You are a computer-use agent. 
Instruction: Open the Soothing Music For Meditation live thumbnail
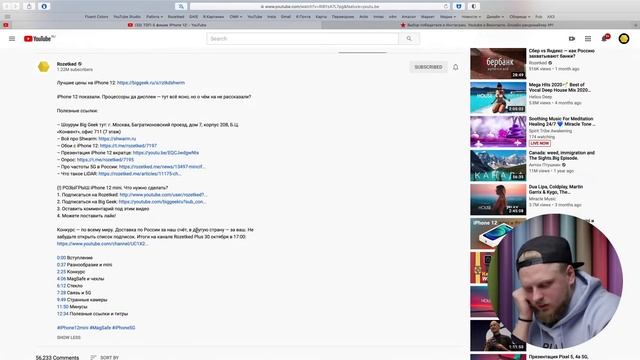(498, 131)
